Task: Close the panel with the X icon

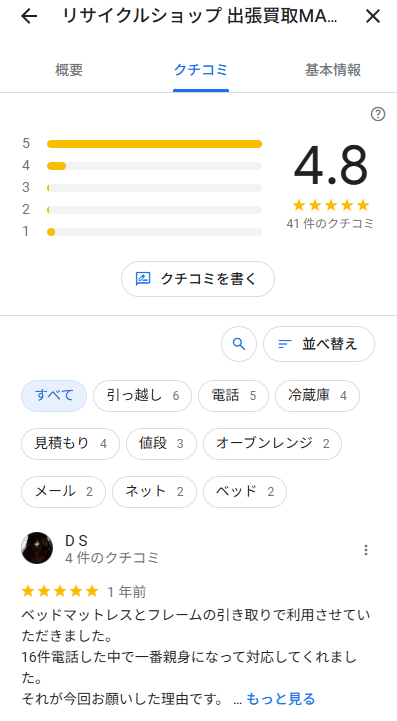Action: 373,17
